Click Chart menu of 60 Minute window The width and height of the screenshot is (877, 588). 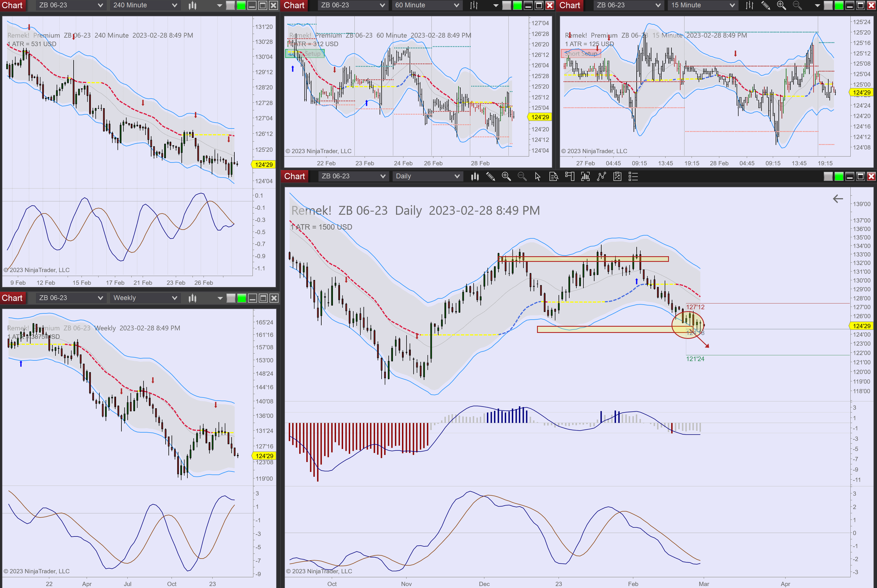pyautogui.click(x=294, y=5)
